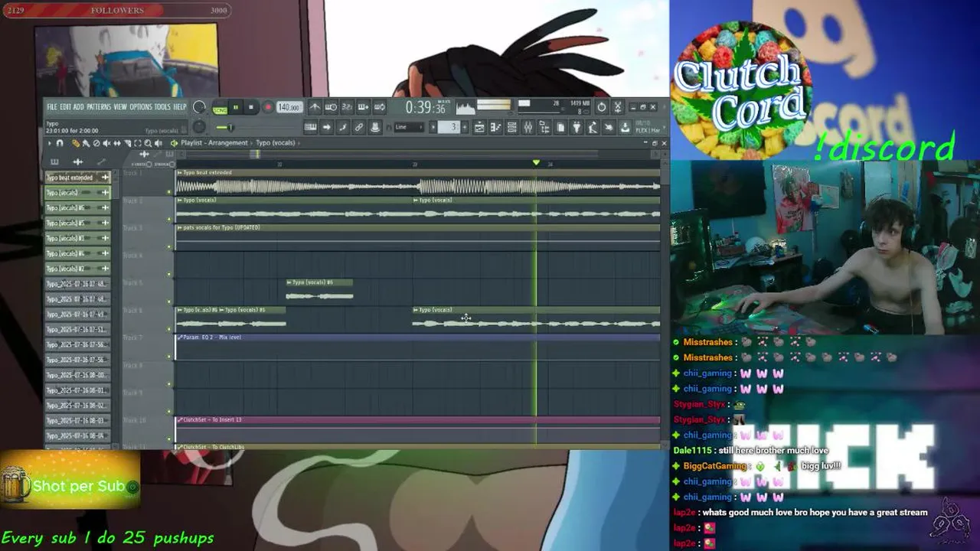The height and width of the screenshot is (551, 980).
Task: Mute Track 5 with its green dot
Action: [x=169, y=302]
